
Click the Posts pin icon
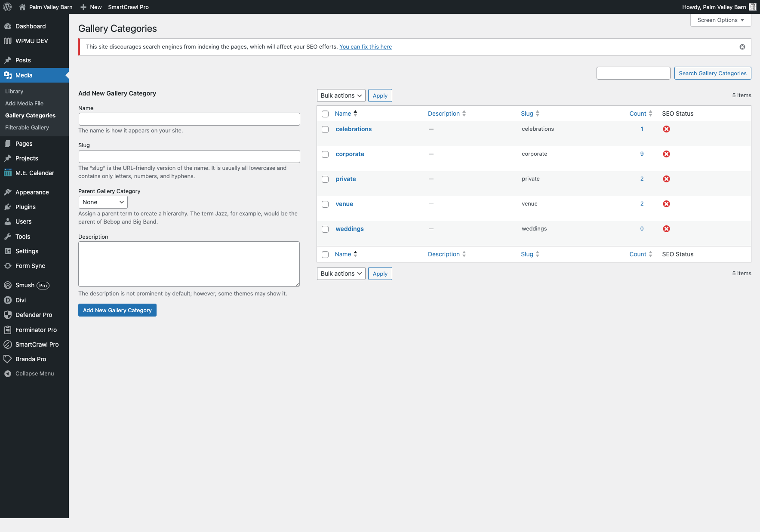coord(8,60)
